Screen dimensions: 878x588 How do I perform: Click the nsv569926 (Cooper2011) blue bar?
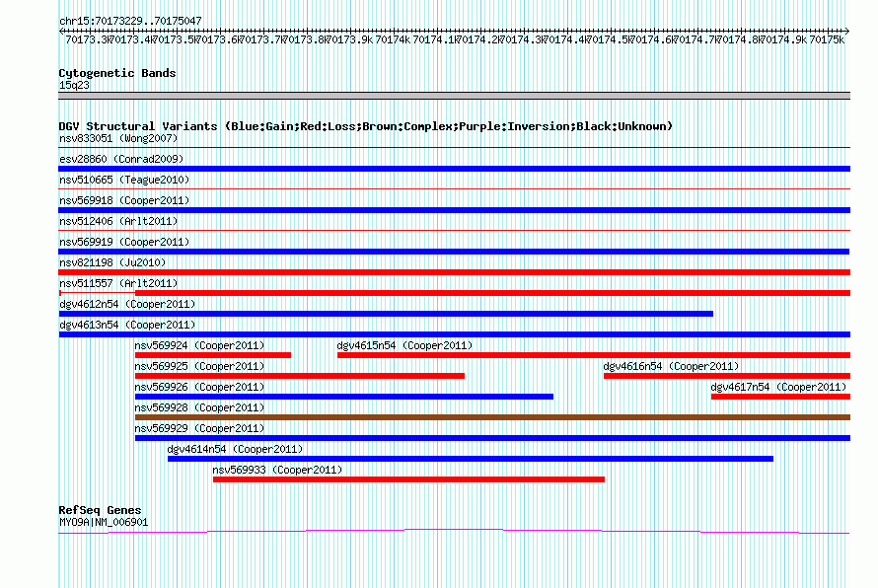tap(344, 397)
